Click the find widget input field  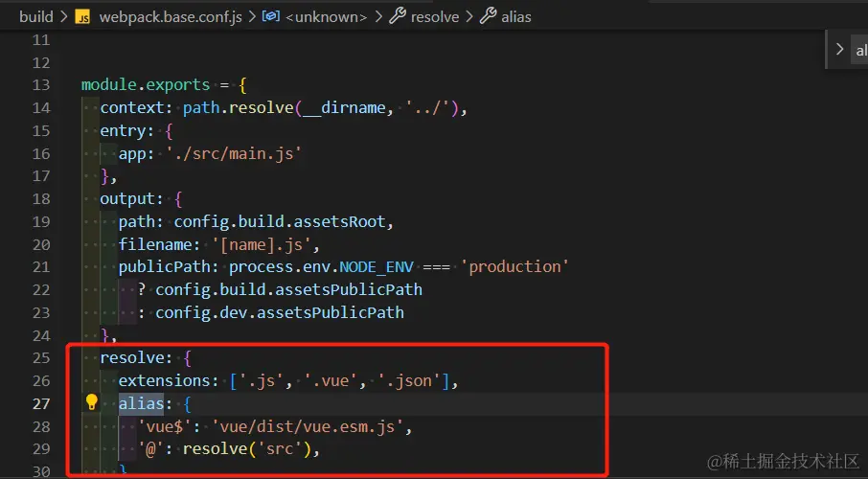860,51
